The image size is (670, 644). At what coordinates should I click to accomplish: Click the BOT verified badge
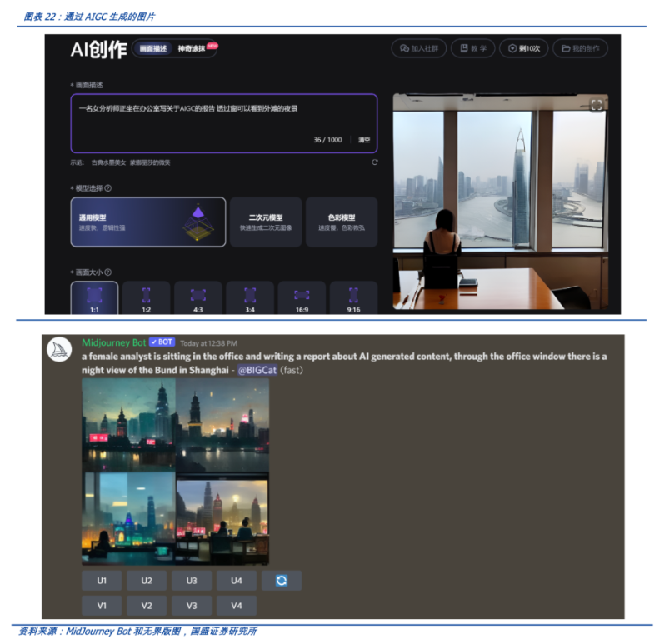pyautogui.click(x=162, y=342)
